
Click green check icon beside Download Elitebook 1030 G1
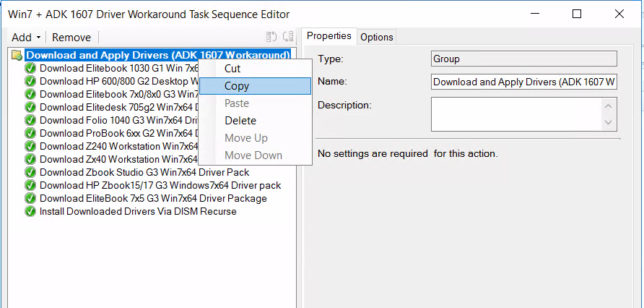coord(30,68)
